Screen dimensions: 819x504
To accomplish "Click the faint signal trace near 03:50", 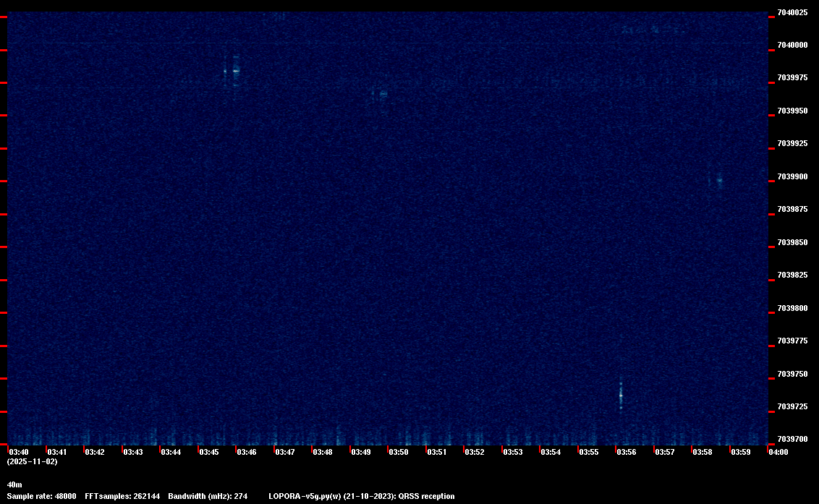I will [x=383, y=95].
